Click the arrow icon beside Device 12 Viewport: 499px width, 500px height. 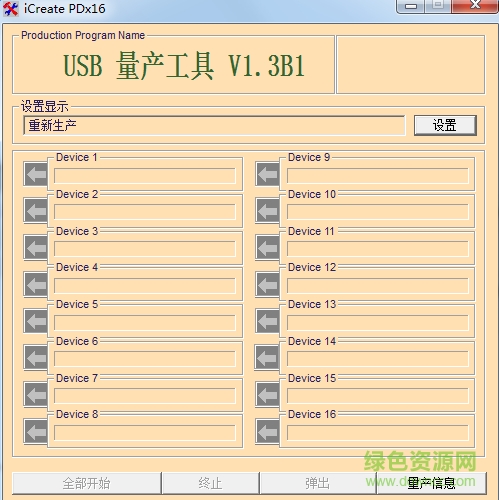tap(267, 284)
